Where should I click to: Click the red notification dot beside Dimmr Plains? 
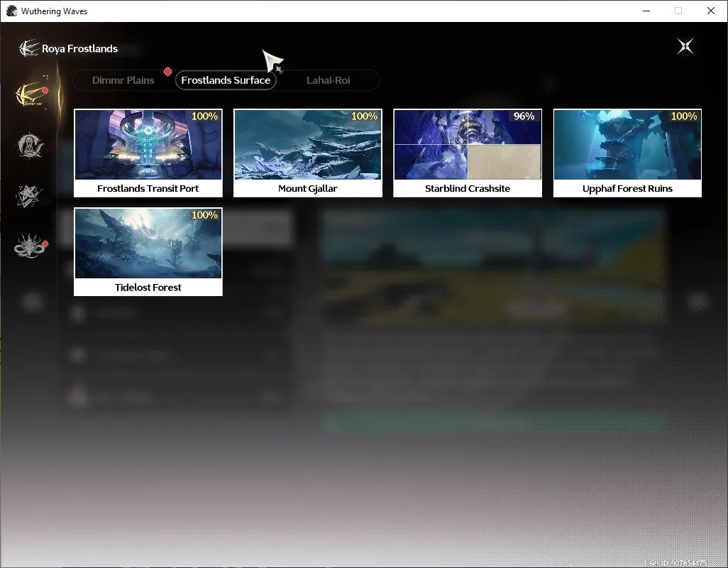click(x=168, y=72)
